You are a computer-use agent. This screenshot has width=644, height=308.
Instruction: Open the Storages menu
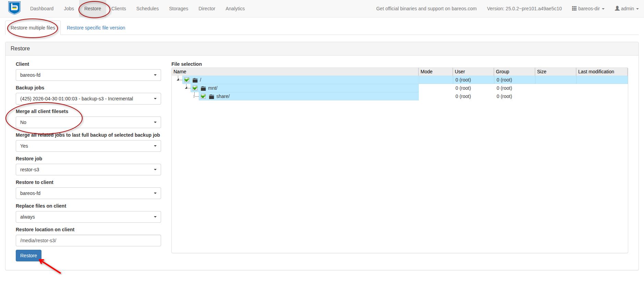pos(179,9)
